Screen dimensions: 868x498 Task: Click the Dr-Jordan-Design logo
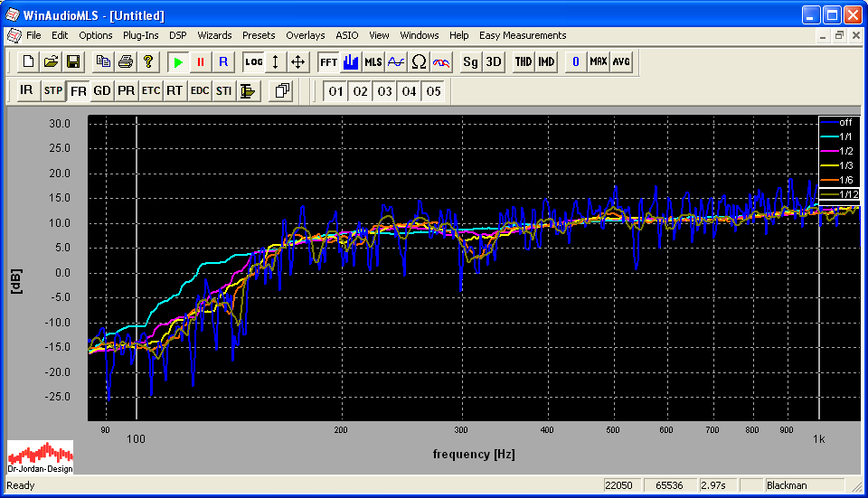tap(41, 457)
